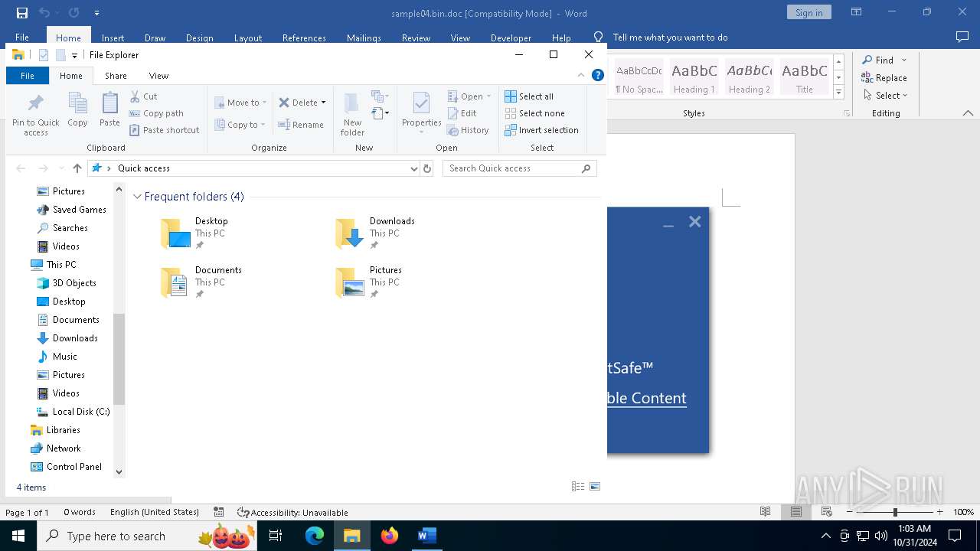Open the Developer tab in Word
980x551 pixels.
[511, 37]
